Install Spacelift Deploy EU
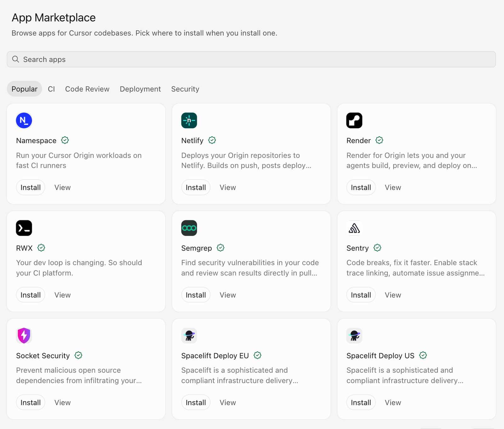504x429 pixels. [x=196, y=403]
